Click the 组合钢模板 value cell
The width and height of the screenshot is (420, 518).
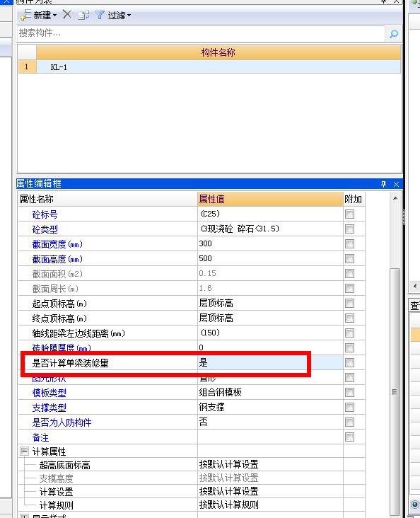270,393
